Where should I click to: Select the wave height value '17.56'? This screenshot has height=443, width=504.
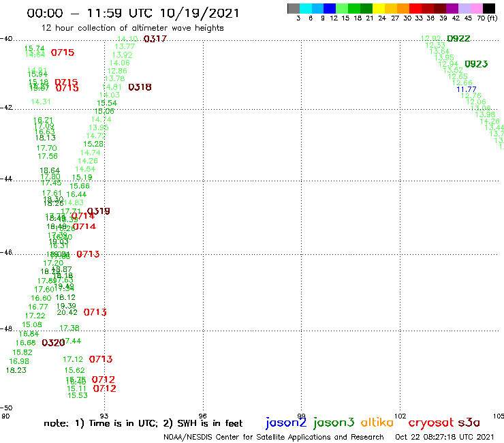tap(48, 156)
